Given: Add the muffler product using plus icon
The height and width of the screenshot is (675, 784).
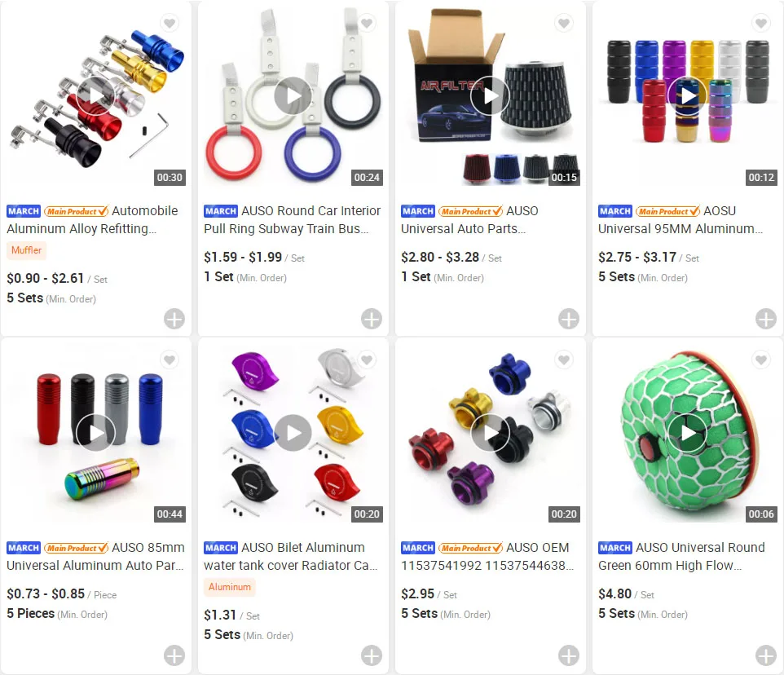Looking at the screenshot, I should click(x=174, y=319).
